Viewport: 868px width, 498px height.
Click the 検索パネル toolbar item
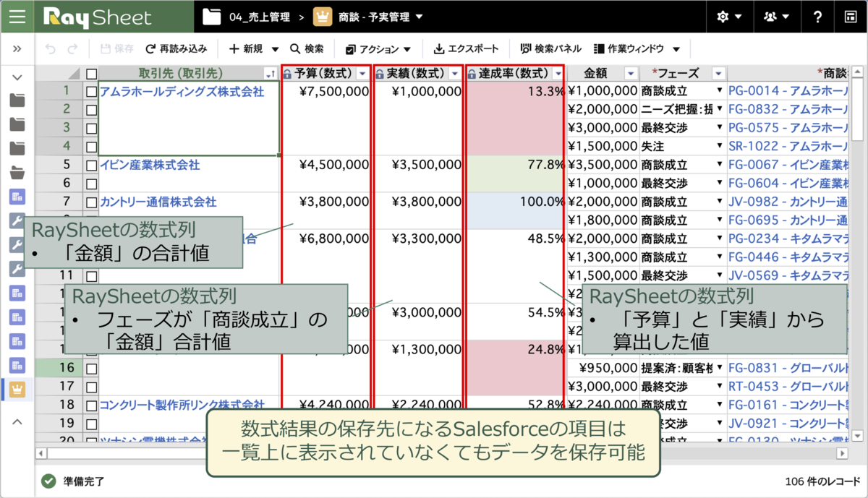[550, 49]
